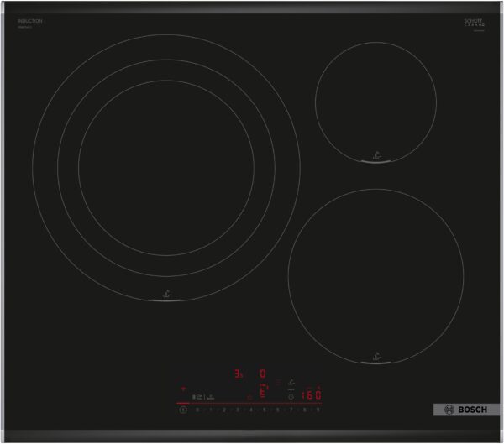Tap the red Wi-Fi connectivity symbol

183,389
